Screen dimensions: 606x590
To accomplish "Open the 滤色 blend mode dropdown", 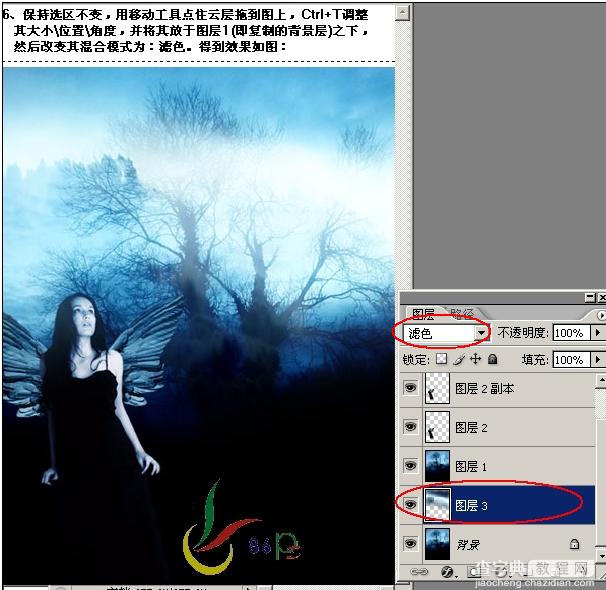I will 481,333.
